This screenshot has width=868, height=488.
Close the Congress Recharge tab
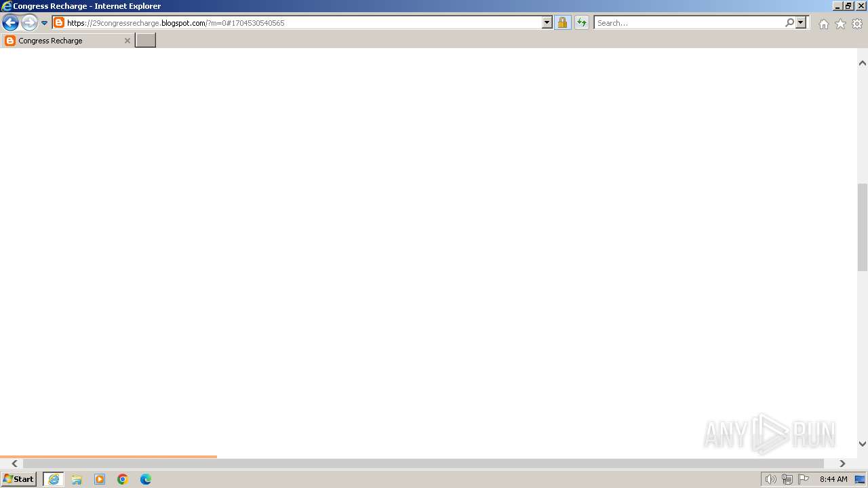tap(127, 41)
